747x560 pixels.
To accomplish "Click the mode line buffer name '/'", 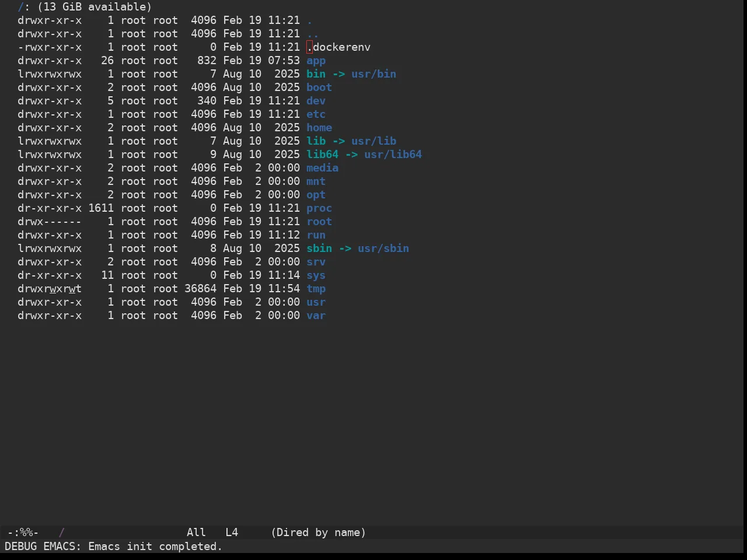I will pos(62,533).
